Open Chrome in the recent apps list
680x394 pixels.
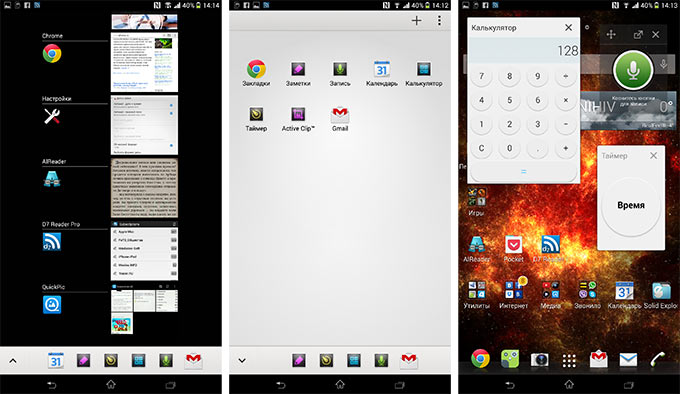click(52, 54)
